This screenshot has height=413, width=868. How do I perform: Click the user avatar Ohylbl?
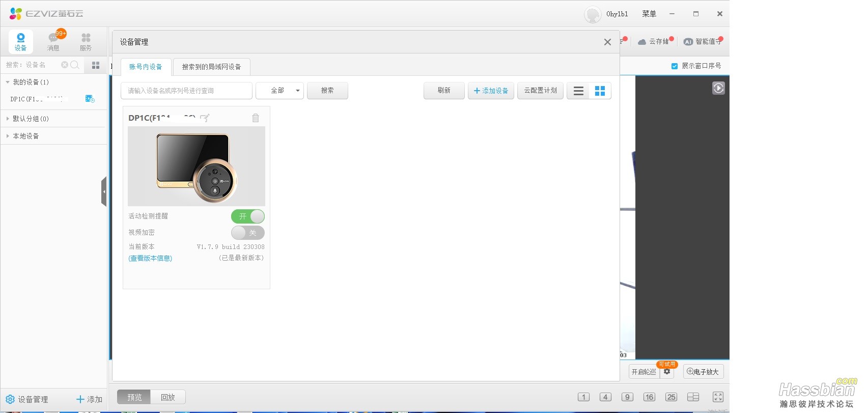tap(593, 14)
